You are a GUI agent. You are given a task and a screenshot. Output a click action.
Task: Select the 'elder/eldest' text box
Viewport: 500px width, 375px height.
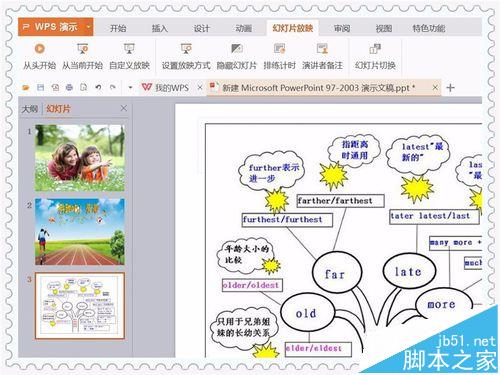tap(318, 349)
